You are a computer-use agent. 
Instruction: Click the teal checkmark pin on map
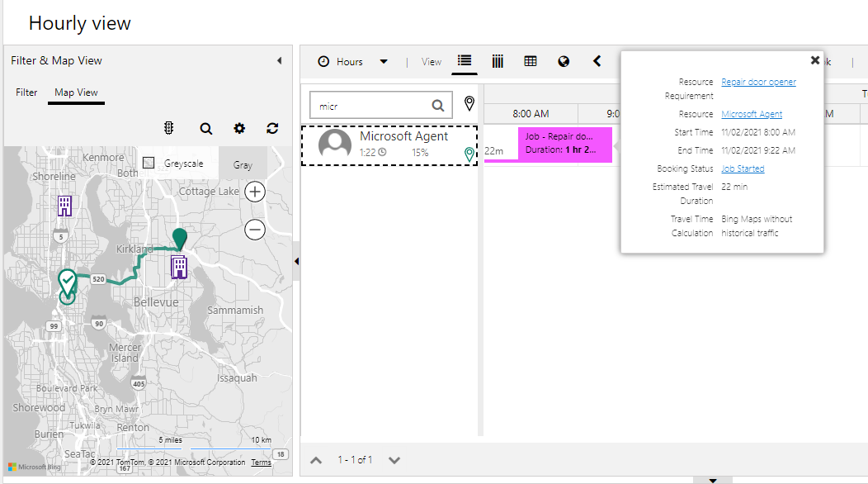[68, 282]
